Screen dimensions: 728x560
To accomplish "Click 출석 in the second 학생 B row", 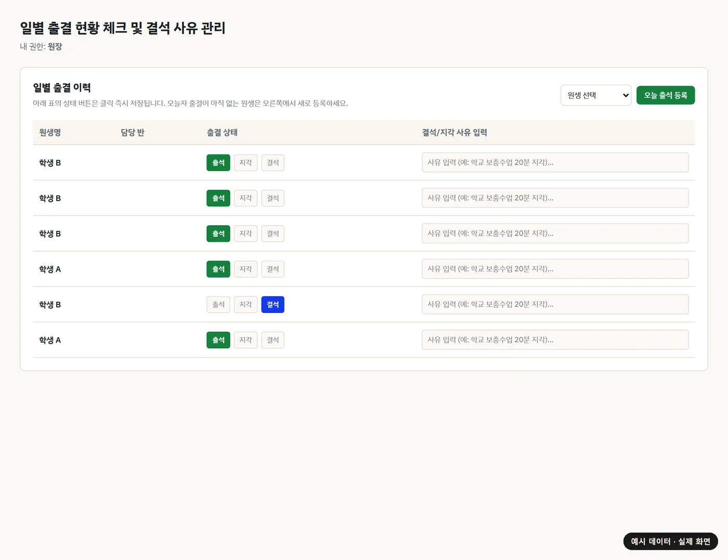I will tap(218, 198).
